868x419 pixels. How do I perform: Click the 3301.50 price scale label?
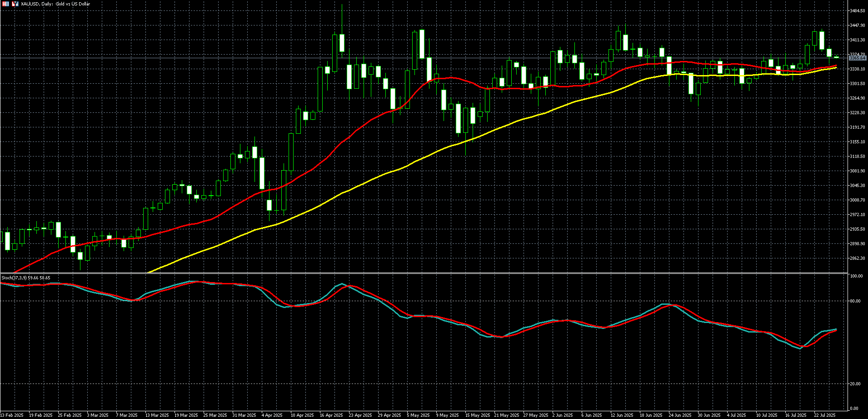[x=857, y=84]
